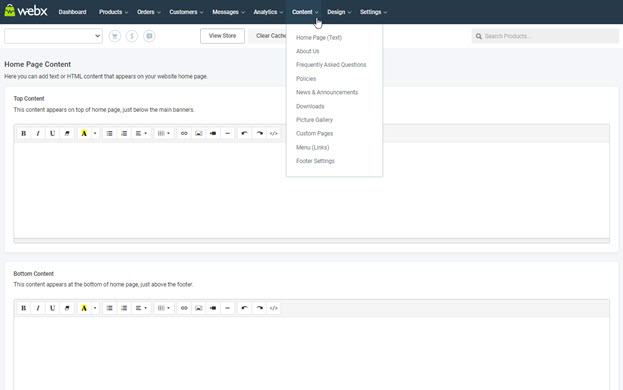
Task: Expand the Messages menu
Action: 228,12
